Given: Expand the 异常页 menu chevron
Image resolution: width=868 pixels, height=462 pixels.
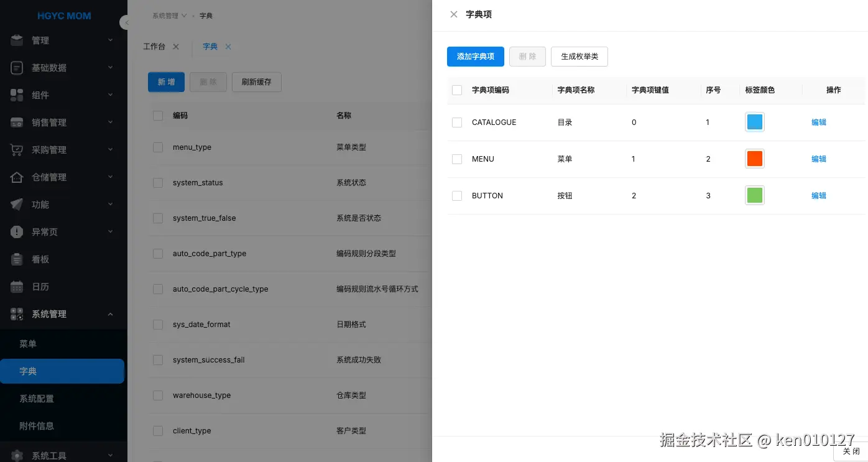Looking at the screenshot, I should (x=111, y=232).
